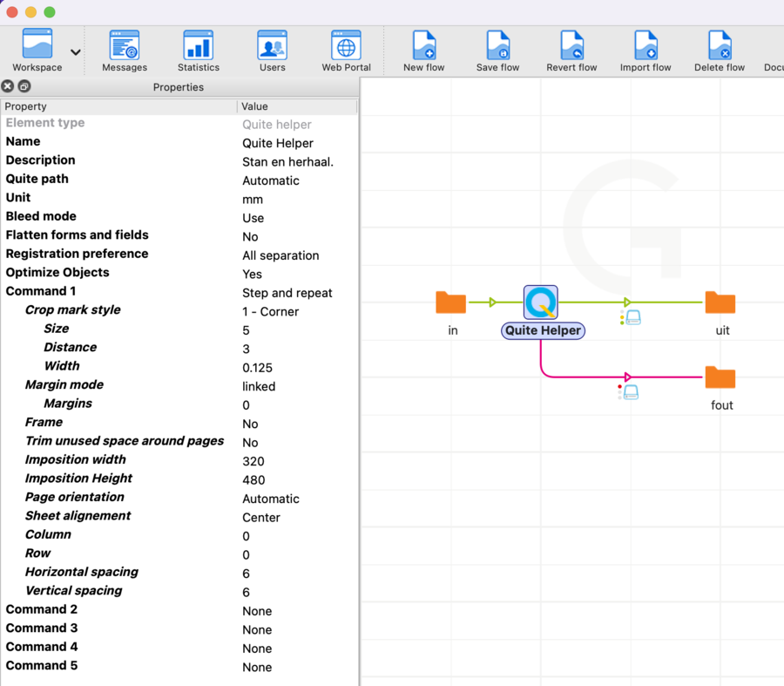The width and height of the screenshot is (784, 686).
Task: Open the Messages view
Action: 125,51
